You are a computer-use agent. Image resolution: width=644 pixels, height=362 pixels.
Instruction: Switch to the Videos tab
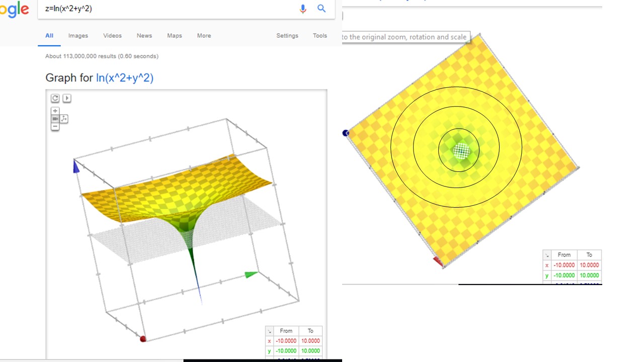pos(112,36)
